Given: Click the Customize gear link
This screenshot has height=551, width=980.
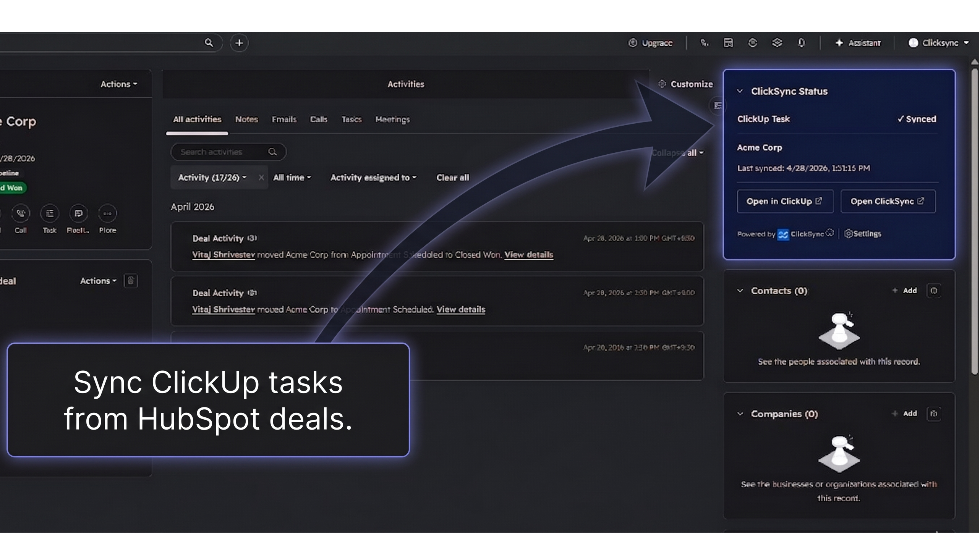Looking at the screenshot, I should [686, 84].
